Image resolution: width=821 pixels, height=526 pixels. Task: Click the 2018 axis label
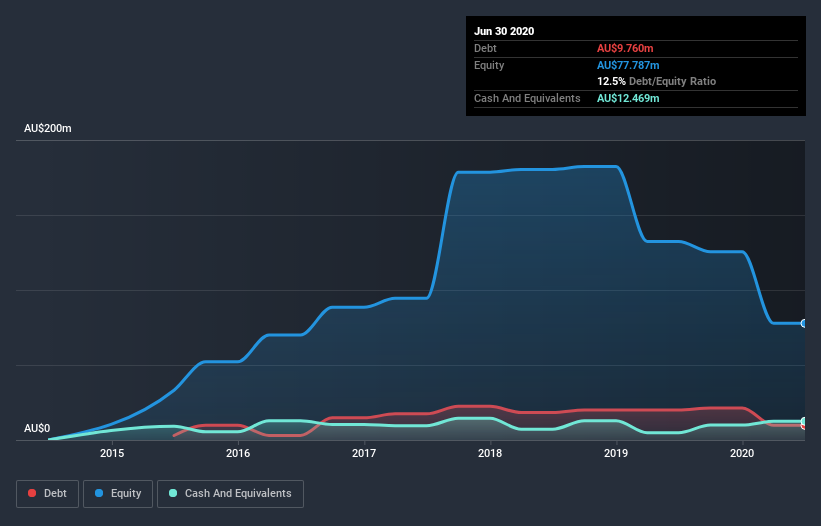(490, 453)
